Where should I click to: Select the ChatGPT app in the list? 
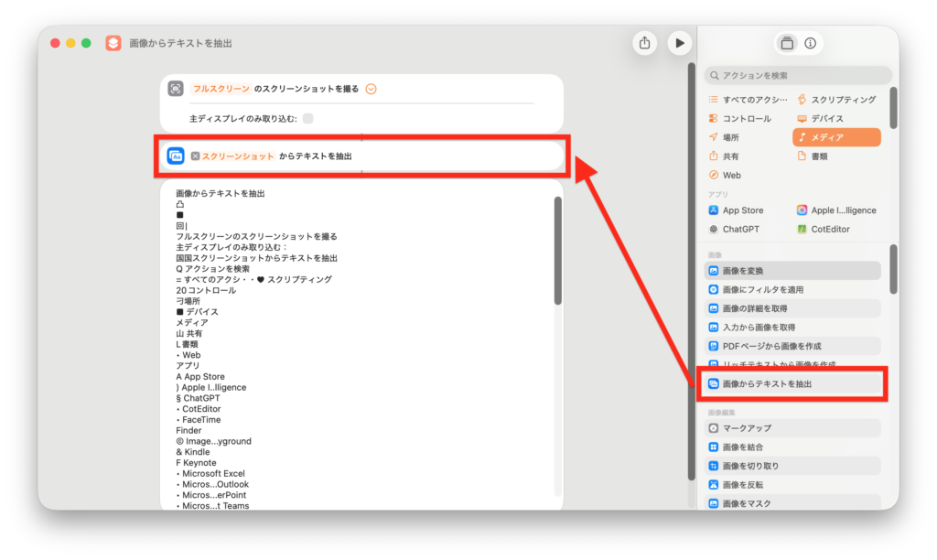740,229
